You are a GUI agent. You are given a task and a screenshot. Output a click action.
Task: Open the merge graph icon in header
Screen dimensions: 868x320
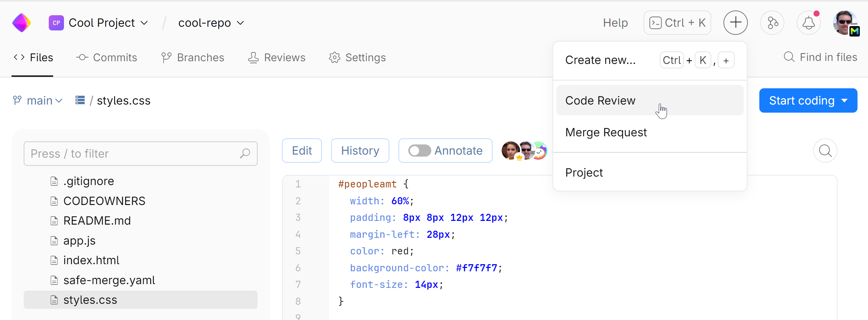[772, 23]
